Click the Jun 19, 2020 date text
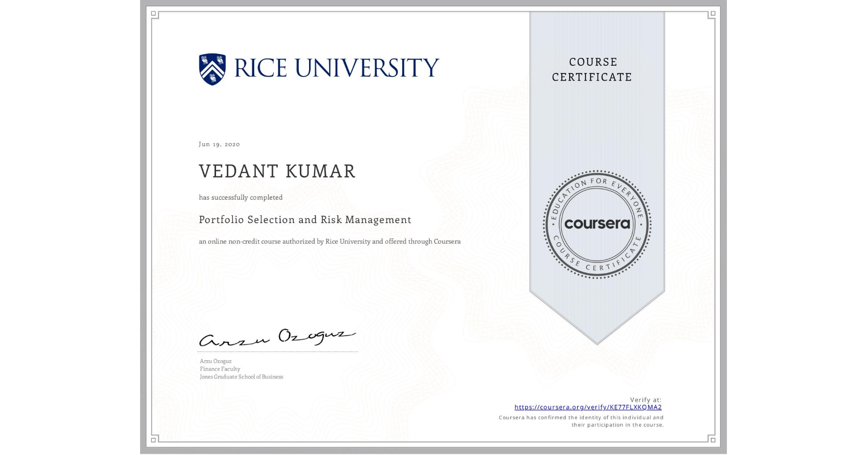The width and height of the screenshot is (868, 455). (x=219, y=144)
